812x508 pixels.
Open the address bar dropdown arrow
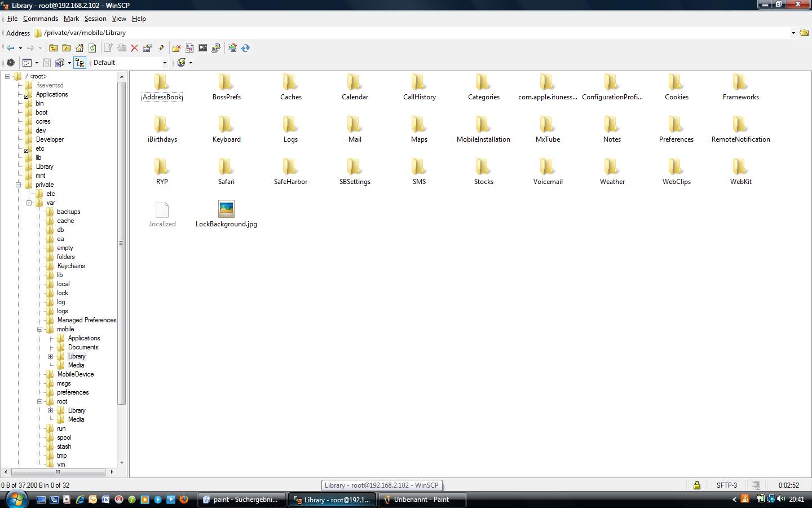click(x=793, y=33)
